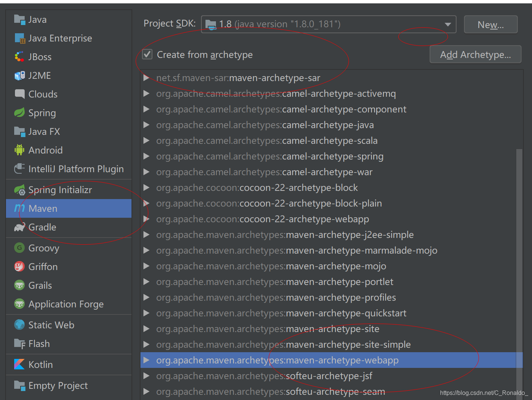Click the Application Forge icon

click(19, 304)
